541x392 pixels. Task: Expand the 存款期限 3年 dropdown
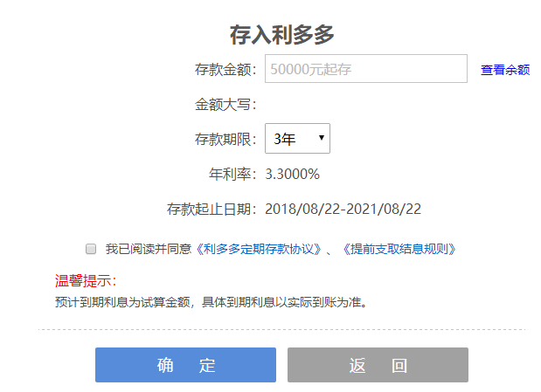pyautogui.click(x=297, y=138)
